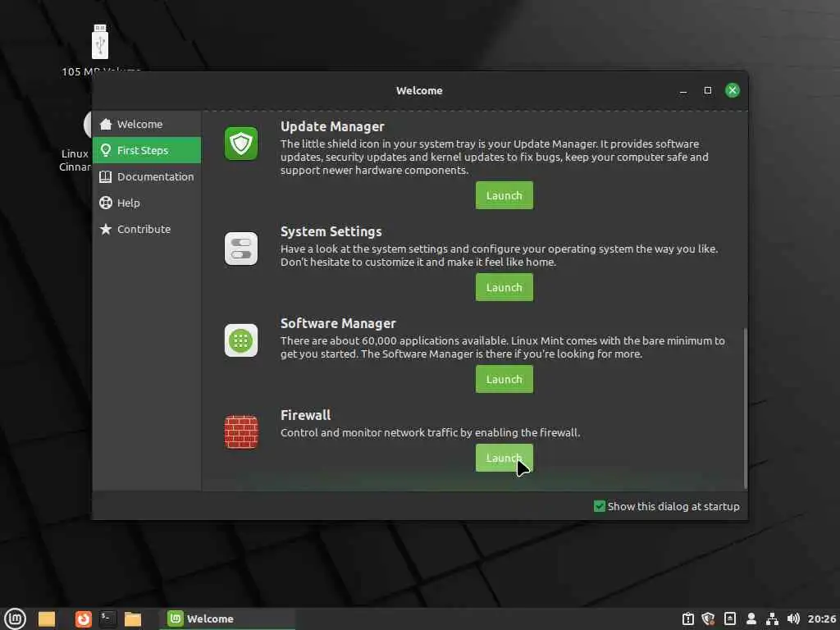
Task: Click the Welcome window taskbar entry
Action: point(227,619)
